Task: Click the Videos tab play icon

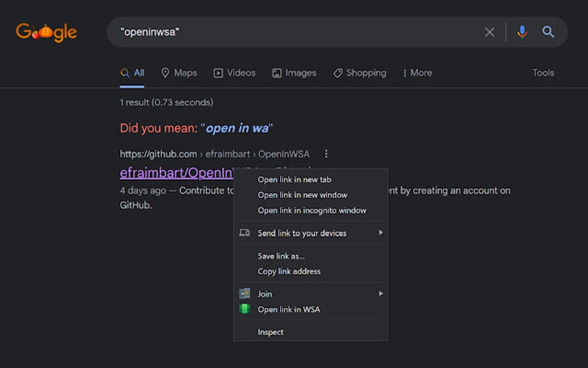Action: [x=218, y=73]
